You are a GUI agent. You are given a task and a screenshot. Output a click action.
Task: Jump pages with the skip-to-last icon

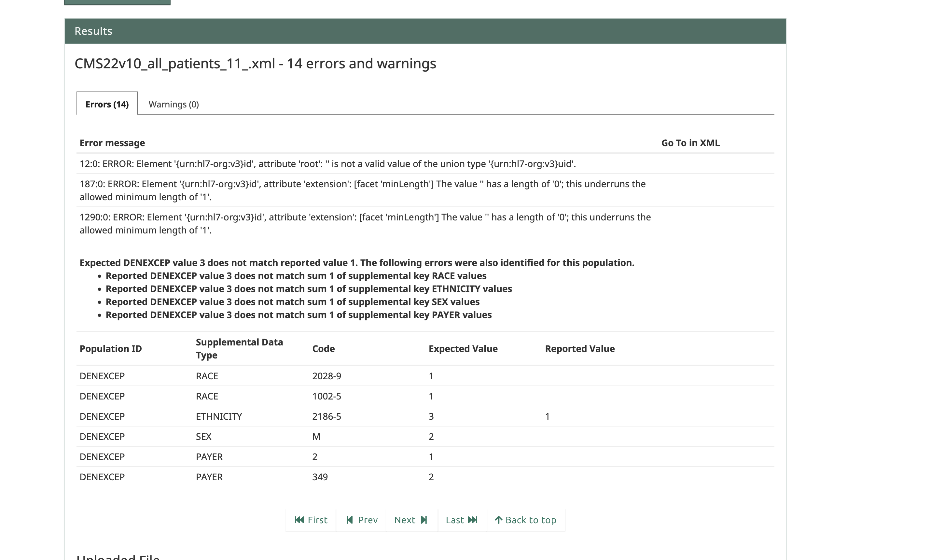tap(473, 520)
